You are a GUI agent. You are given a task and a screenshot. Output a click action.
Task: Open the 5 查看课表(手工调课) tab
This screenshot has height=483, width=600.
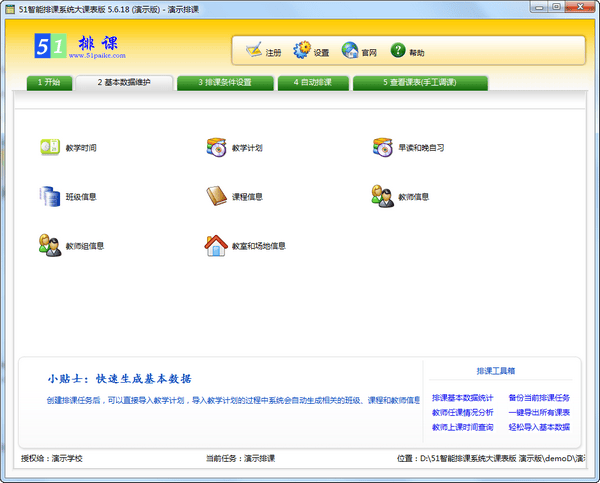click(x=420, y=82)
